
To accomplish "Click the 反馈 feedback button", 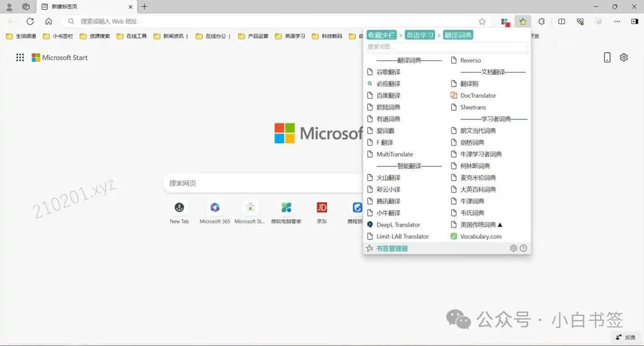I will 626,338.
